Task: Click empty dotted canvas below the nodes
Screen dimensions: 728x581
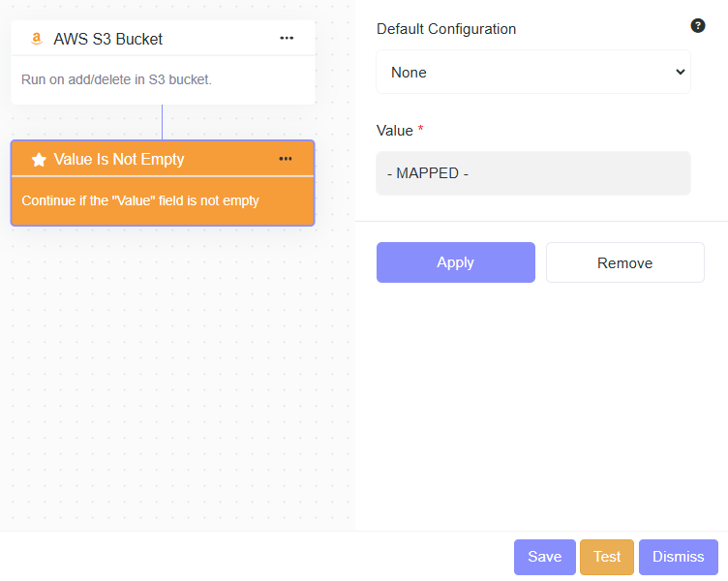Action: [174, 387]
